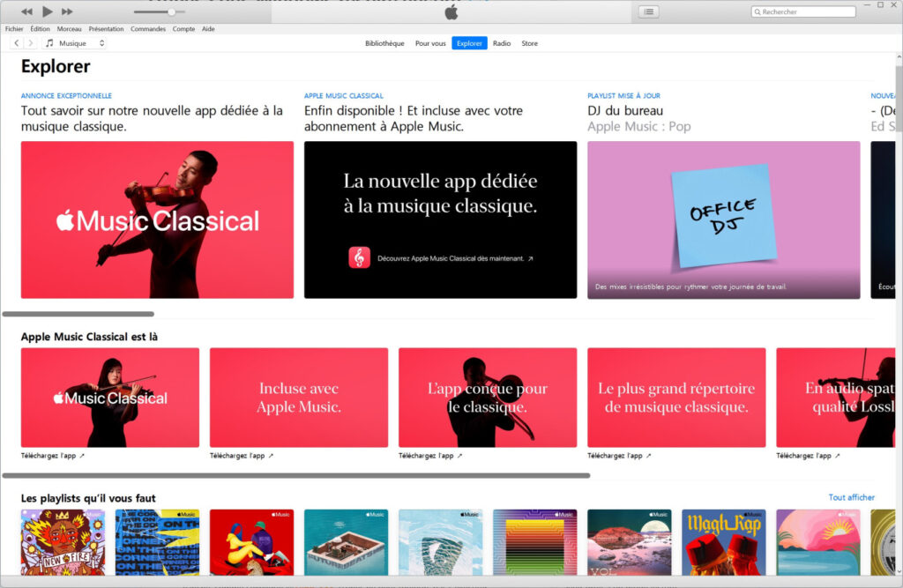The height and width of the screenshot is (588, 903).
Task: Open the Office DJ playlist banner
Action: tap(723, 220)
